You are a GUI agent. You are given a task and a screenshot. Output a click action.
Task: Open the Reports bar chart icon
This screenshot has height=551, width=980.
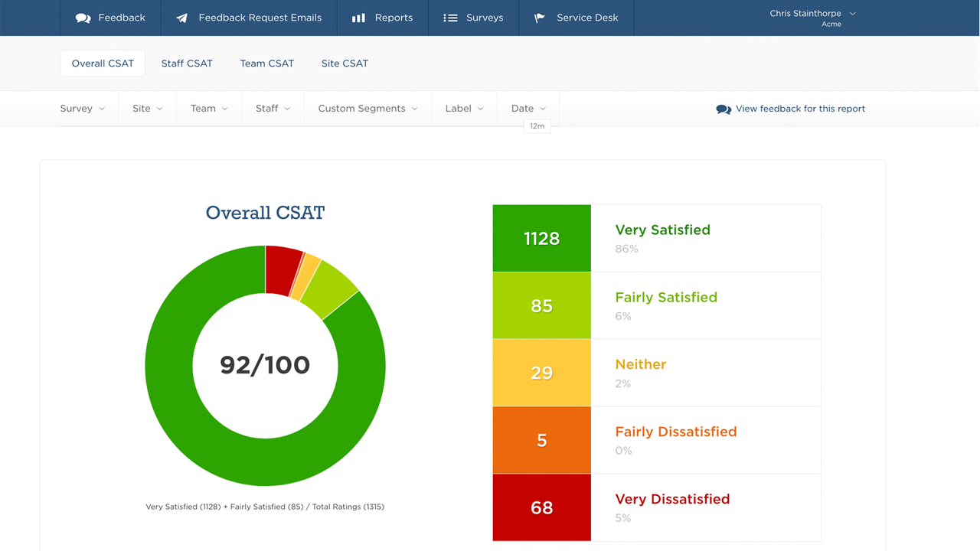(x=358, y=17)
